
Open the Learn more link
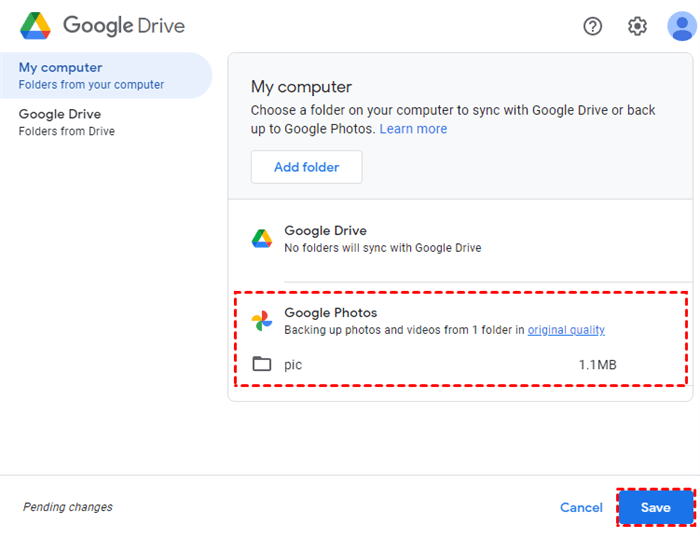[x=413, y=129]
